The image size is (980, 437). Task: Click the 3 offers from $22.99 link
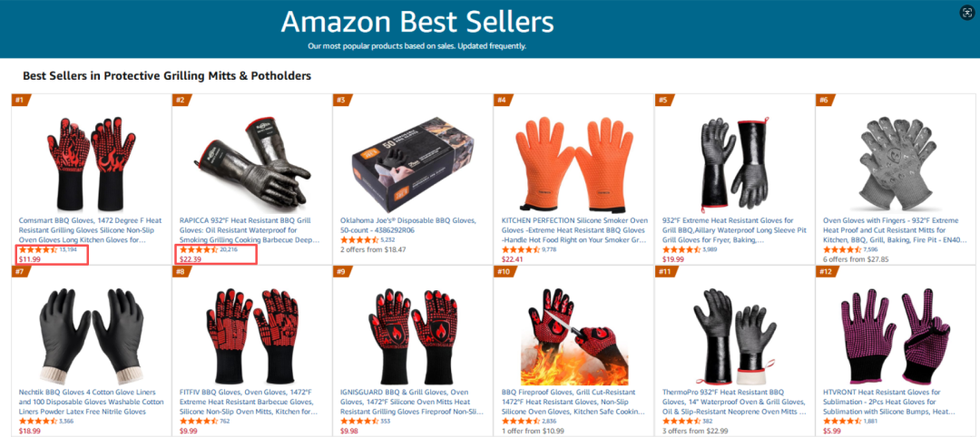695,432
